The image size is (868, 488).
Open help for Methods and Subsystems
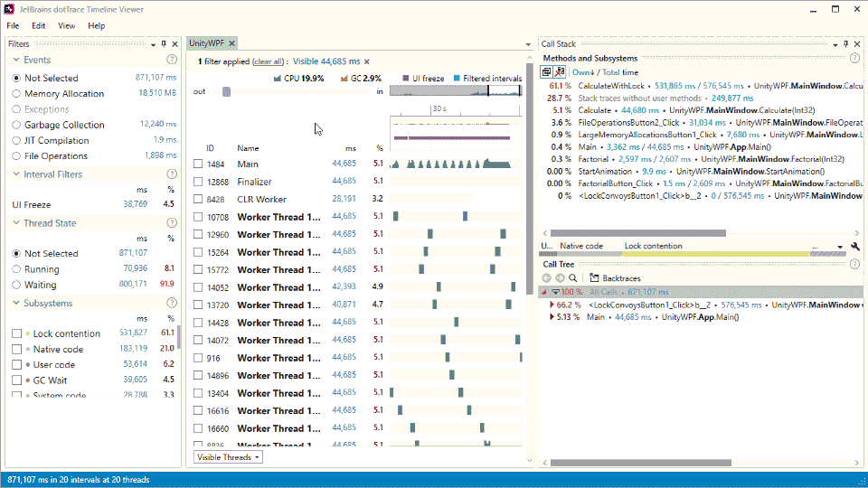(854, 58)
